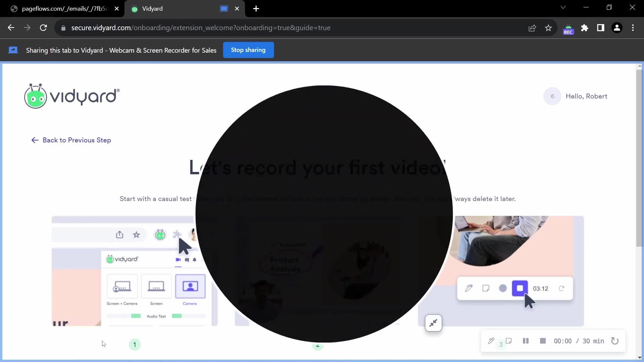Screen dimensions: 644x362
Task: Select the drawing pen tool in recorder bar
Action: [491, 341]
